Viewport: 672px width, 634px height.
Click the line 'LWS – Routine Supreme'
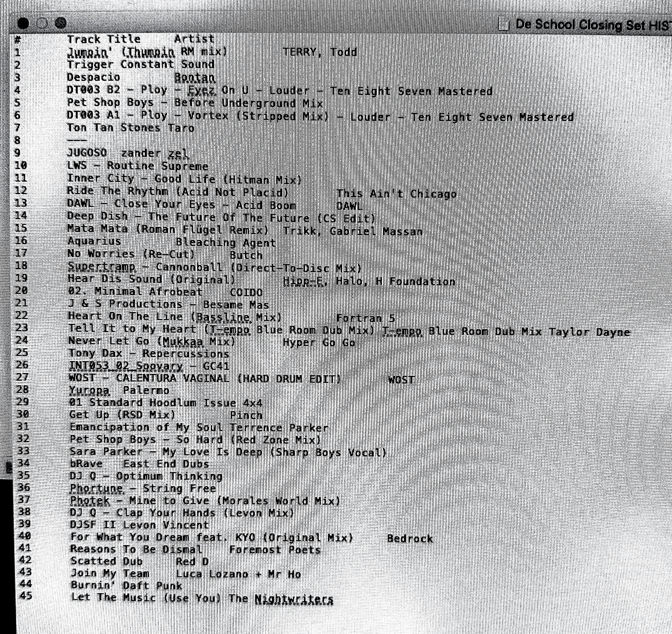[x=138, y=166]
